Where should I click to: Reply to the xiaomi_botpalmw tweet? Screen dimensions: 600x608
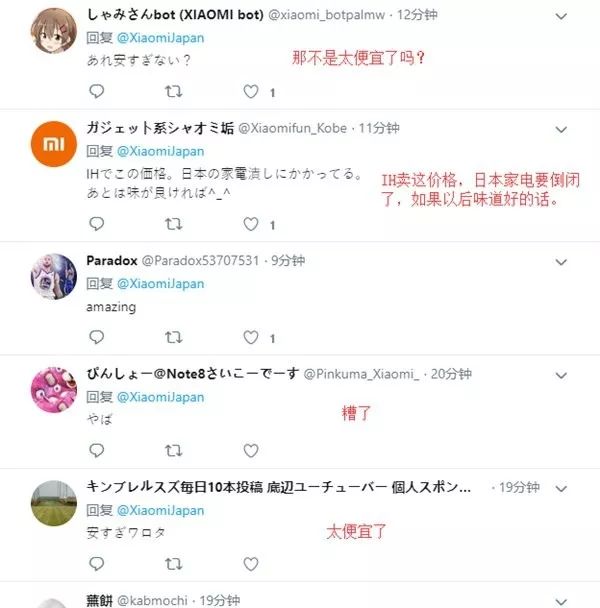(97, 91)
